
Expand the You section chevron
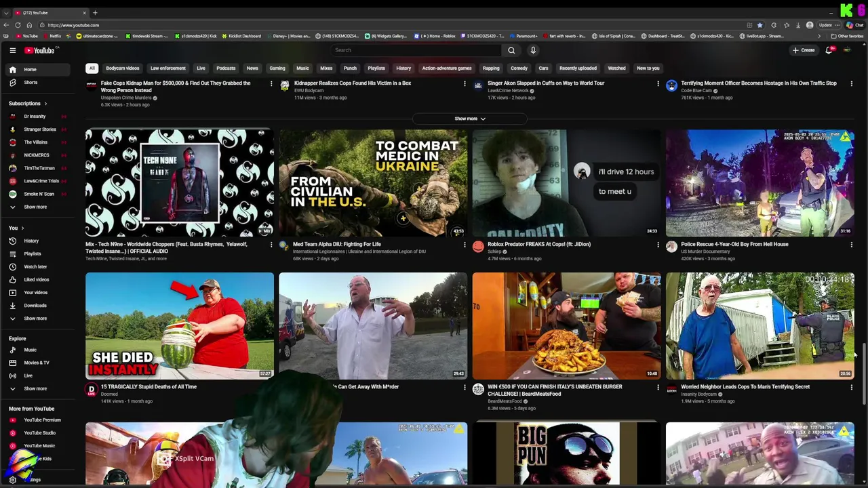click(x=22, y=228)
